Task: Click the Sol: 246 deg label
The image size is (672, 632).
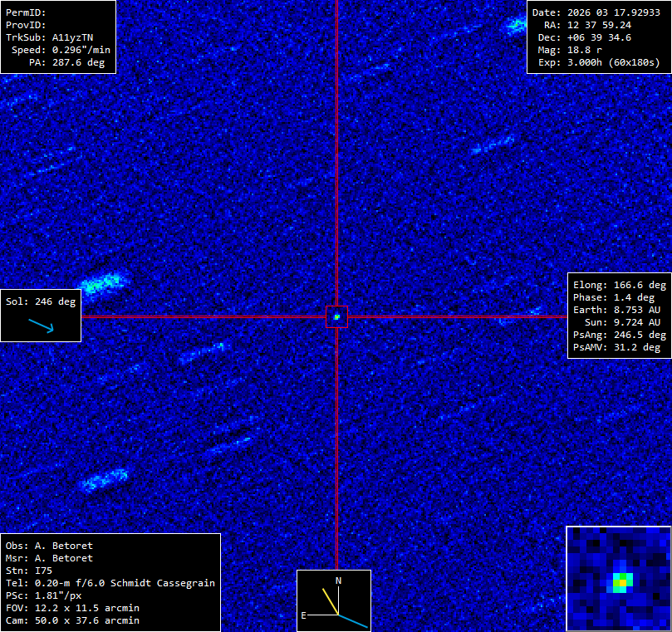Action: click(40, 301)
